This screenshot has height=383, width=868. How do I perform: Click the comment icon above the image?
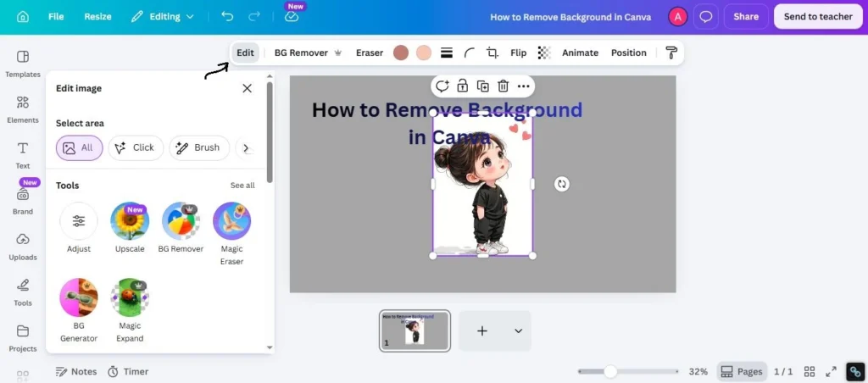coord(441,86)
